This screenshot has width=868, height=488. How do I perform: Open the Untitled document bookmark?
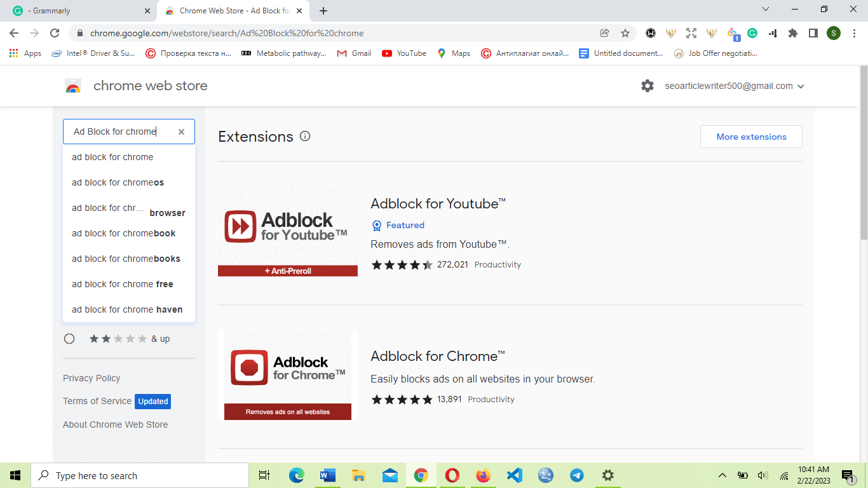621,53
